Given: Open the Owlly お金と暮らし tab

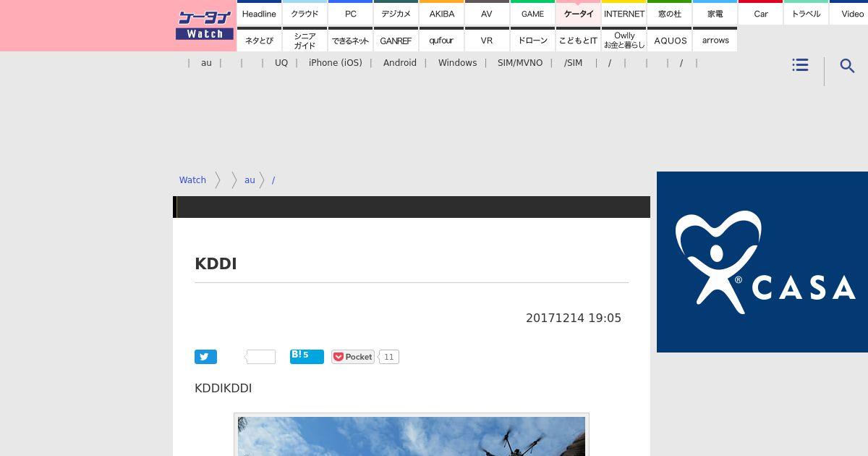Looking at the screenshot, I should point(624,40).
